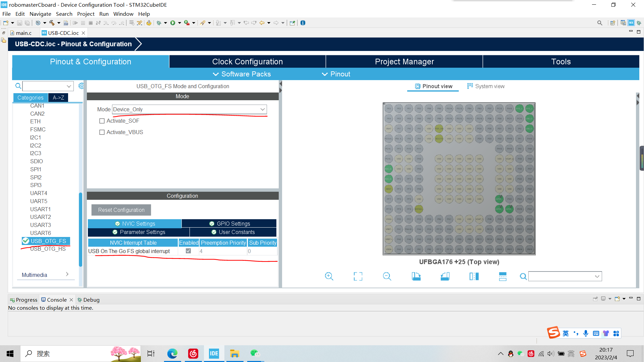Enable the Activate_VBUS checkbox
The width and height of the screenshot is (644, 362).
[102, 132]
